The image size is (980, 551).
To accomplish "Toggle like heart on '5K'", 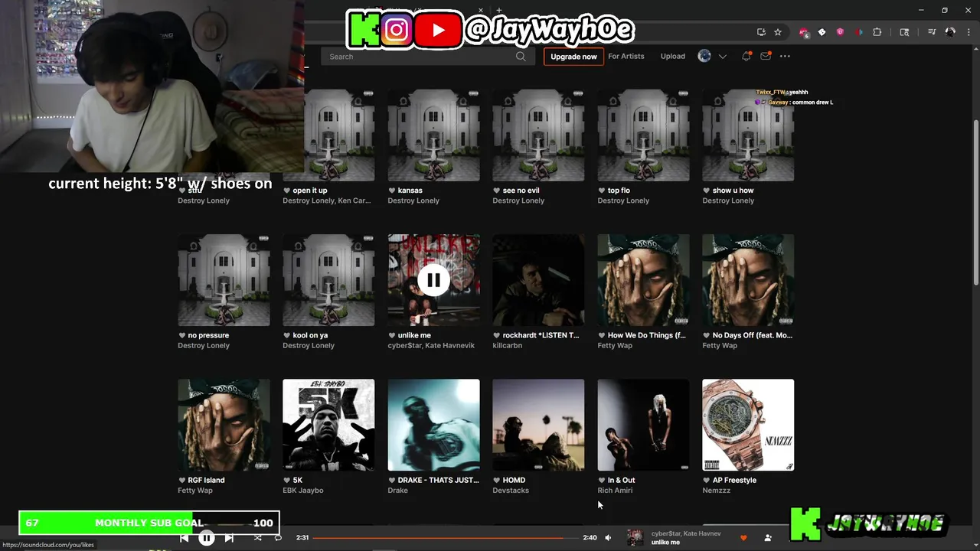I will coord(287,480).
